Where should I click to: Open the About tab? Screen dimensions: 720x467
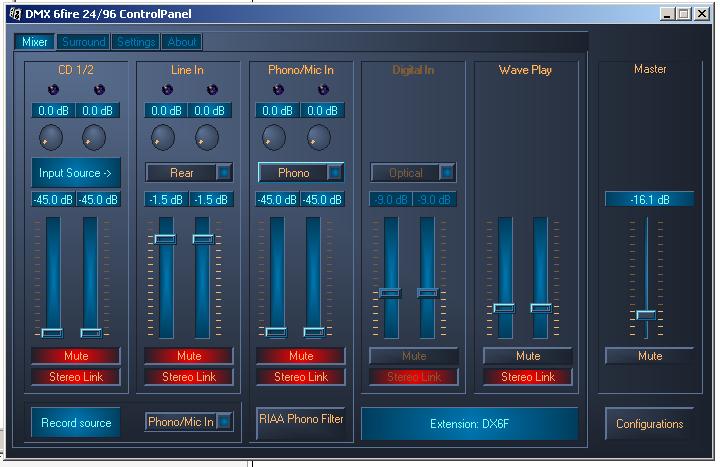coord(182,42)
